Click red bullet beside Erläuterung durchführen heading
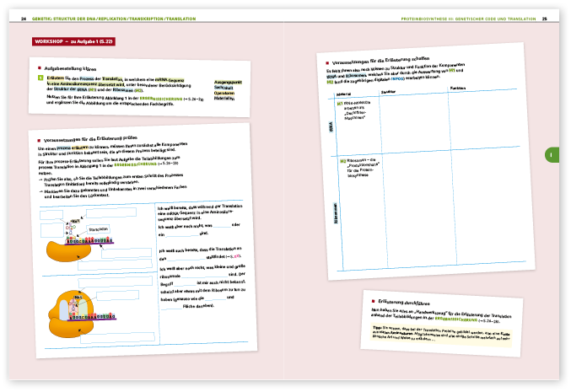The image size is (571, 392). tap(373, 300)
